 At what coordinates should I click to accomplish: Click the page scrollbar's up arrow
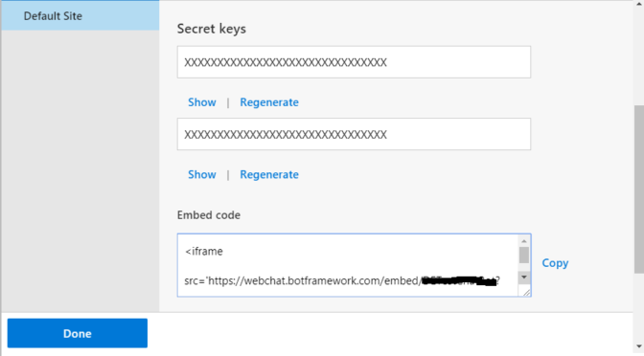click(x=638, y=4)
